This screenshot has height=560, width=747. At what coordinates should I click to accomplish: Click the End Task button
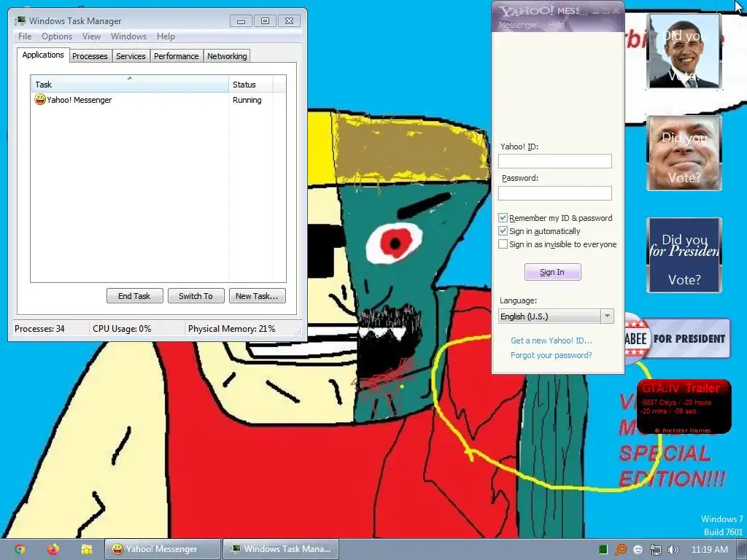134,296
